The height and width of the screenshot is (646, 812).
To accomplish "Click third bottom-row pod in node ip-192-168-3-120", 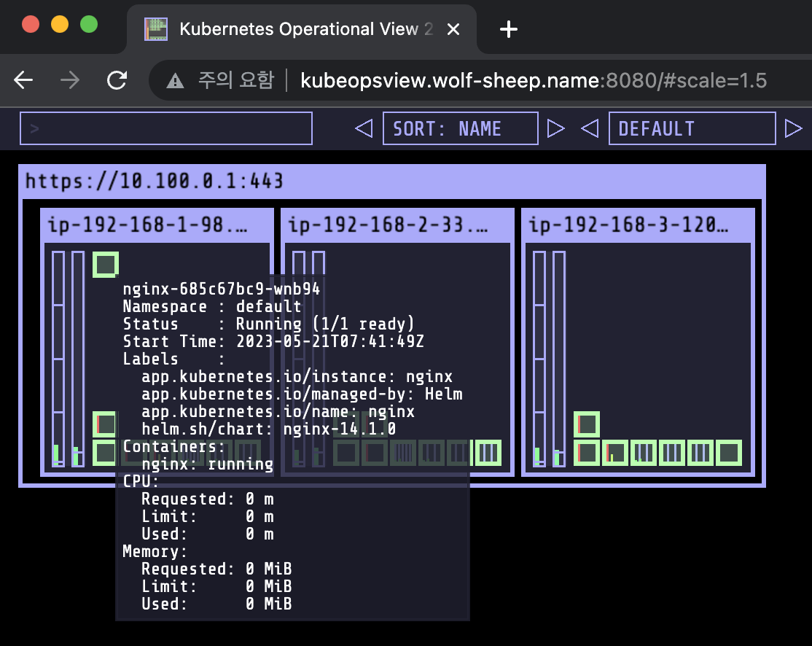I will pyautogui.click(x=644, y=453).
